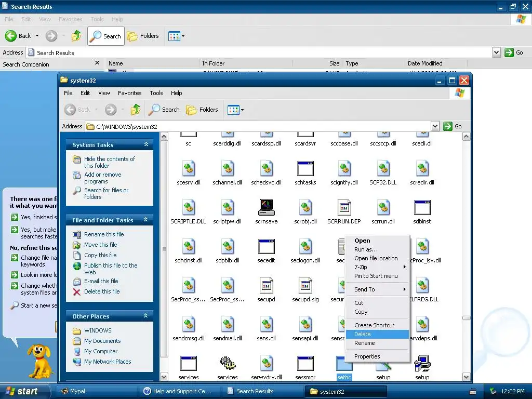Select the sdbinst program icon

(x=422, y=207)
